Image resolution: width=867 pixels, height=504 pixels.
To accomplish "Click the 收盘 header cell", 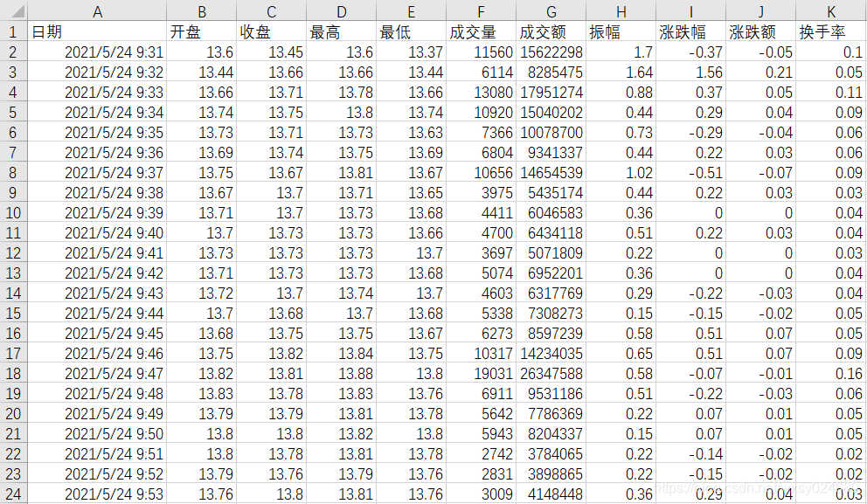I will (x=272, y=32).
